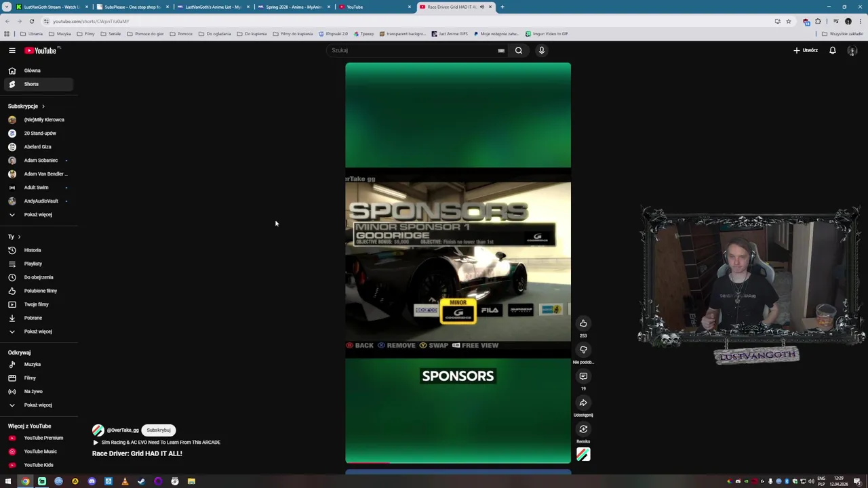The width and height of the screenshot is (868, 488).
Task: Open the YouTube account avatar menu
Action: [x=852, y=50]
